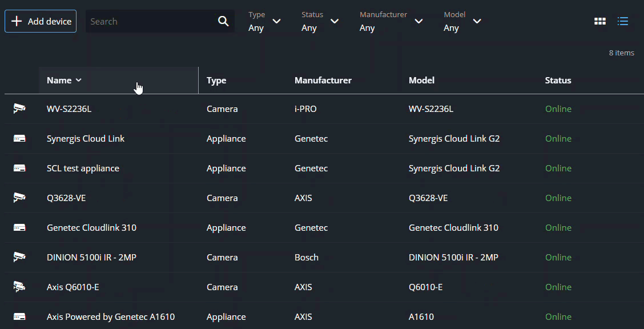
Task: Click the appliance icon beside Synergis Cloud Link
Action: click(x=19, y=139)
